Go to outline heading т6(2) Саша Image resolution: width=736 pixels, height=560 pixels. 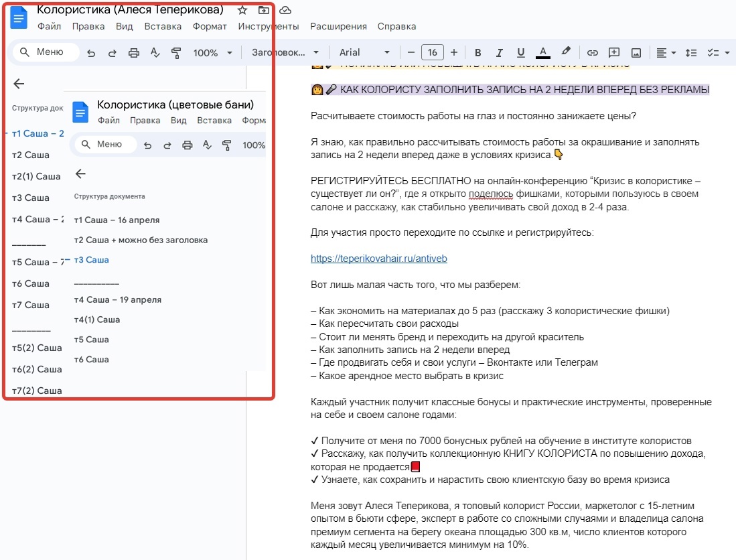click(37, 369)
